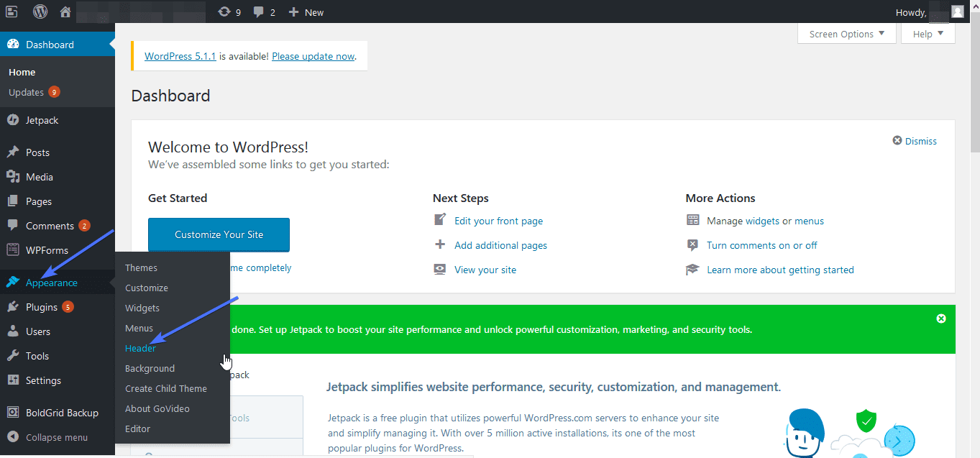
Task: Select the Plugins plug icon
Action: coord(14,306)
